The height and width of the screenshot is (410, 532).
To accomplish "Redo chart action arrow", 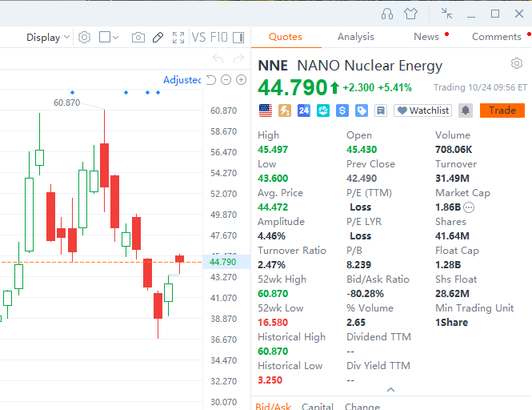I will point(239,58).
